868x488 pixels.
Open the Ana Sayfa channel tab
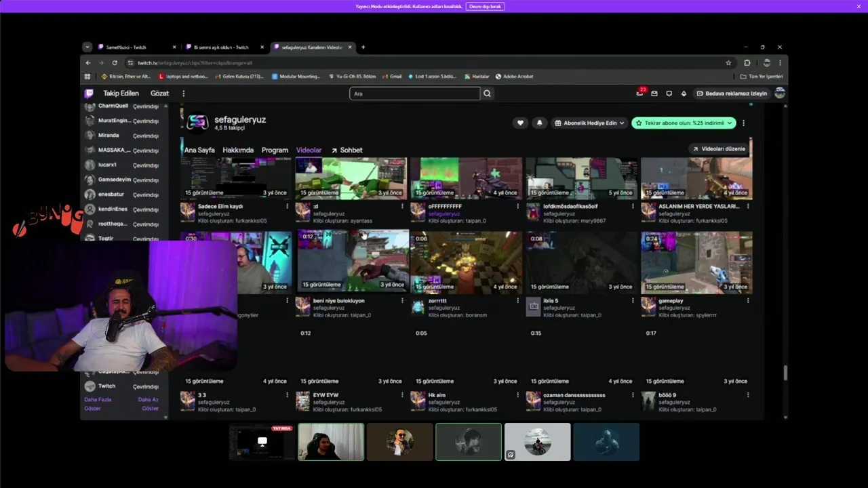point(199,150)
